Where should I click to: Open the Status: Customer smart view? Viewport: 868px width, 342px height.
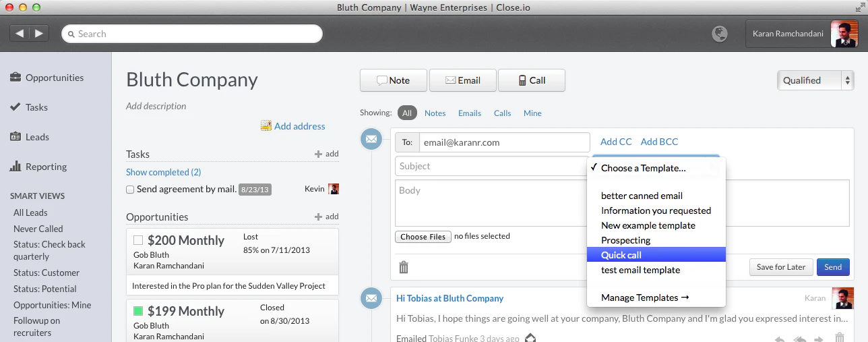(46, 273)
